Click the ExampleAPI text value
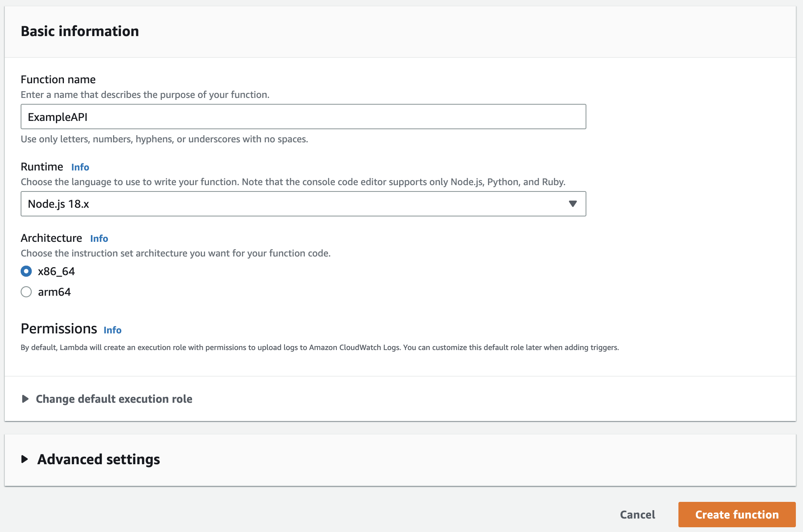The height and width of the screenshot is (532, 803). 58,117
